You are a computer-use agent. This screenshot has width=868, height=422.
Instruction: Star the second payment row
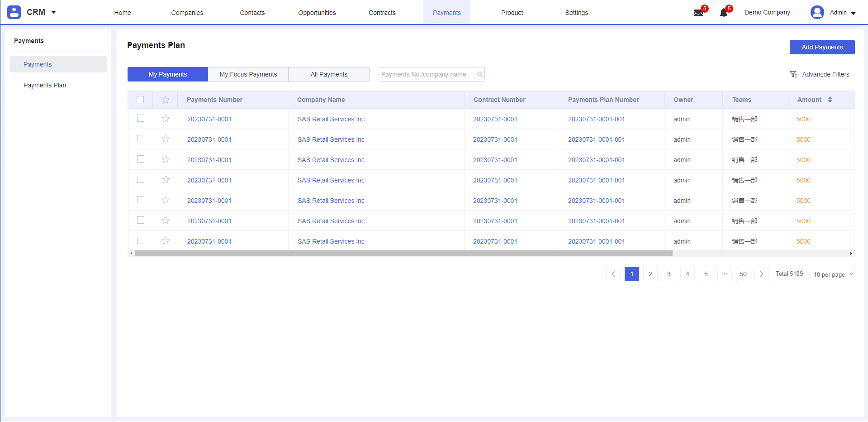click(x=166, y=139)
